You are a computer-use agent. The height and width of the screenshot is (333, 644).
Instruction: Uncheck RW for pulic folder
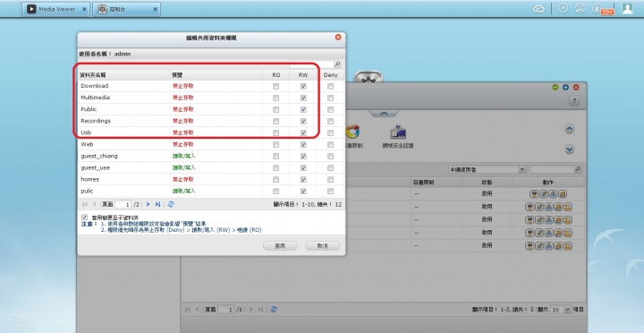[x=303, y=192]
